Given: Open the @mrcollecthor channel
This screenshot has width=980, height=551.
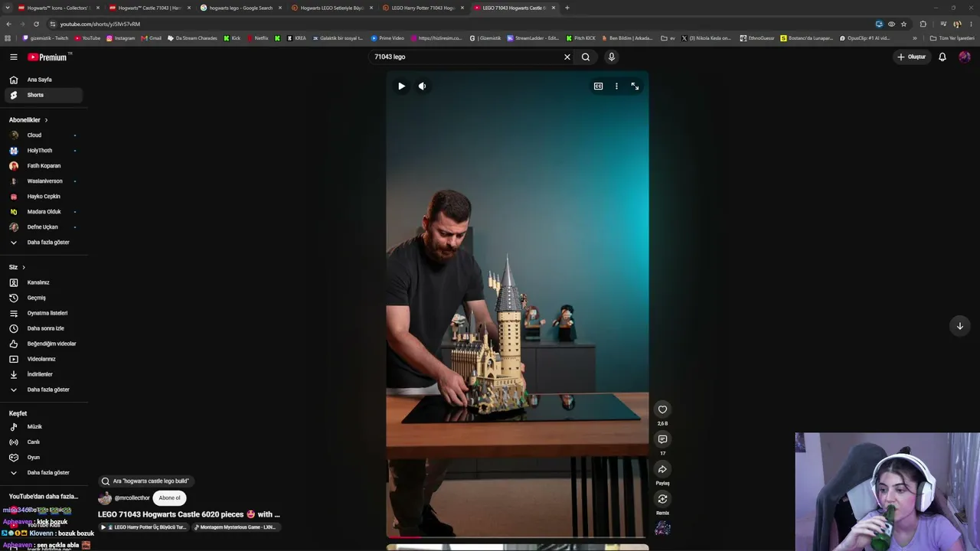Looking at the screenshot, I should 132,498.
